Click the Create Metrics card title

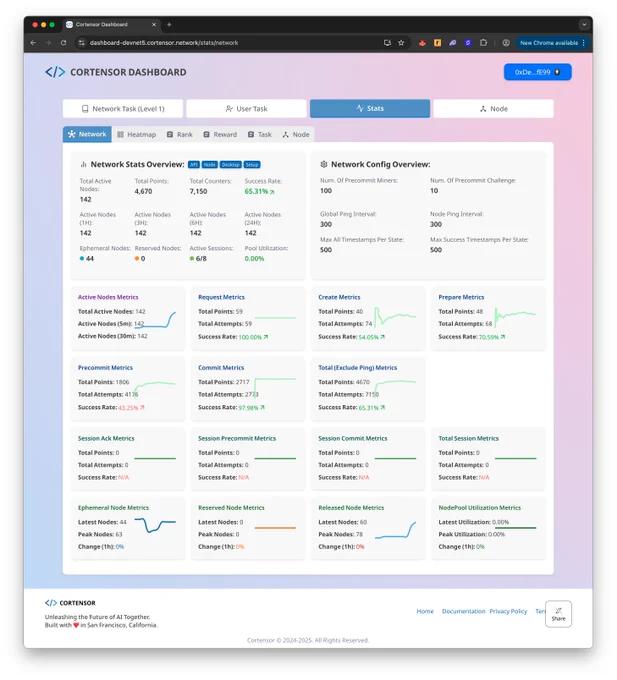pos(339,297)
